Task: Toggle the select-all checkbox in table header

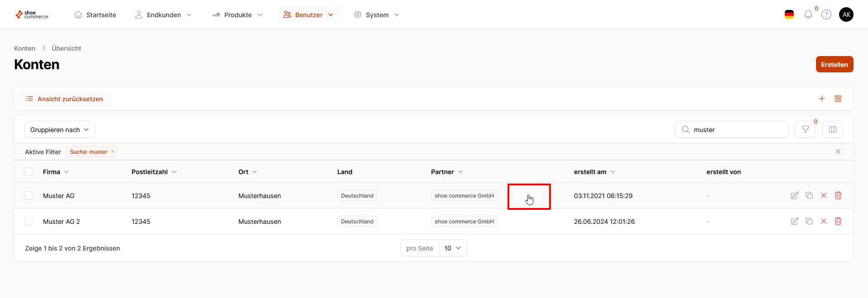Action: coord(28,171)
